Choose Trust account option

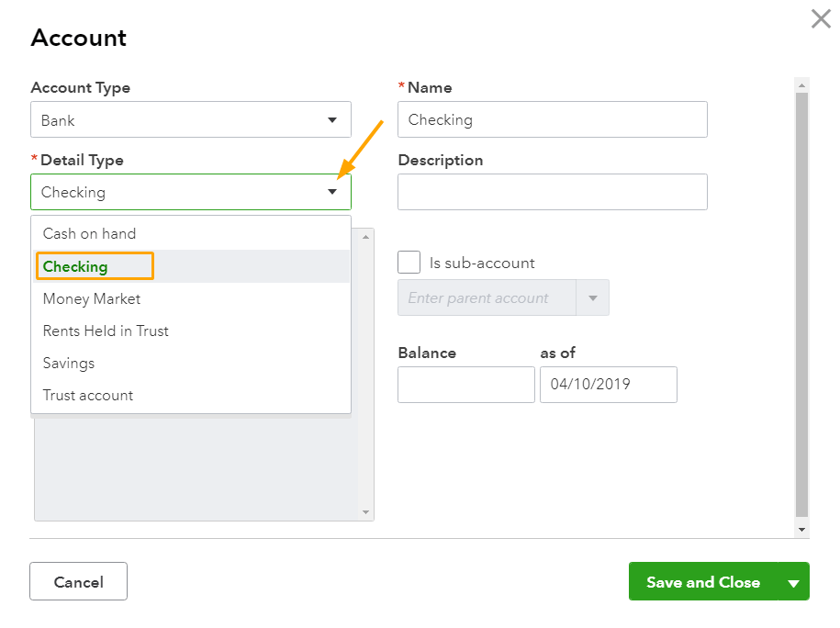click(88, 396)
